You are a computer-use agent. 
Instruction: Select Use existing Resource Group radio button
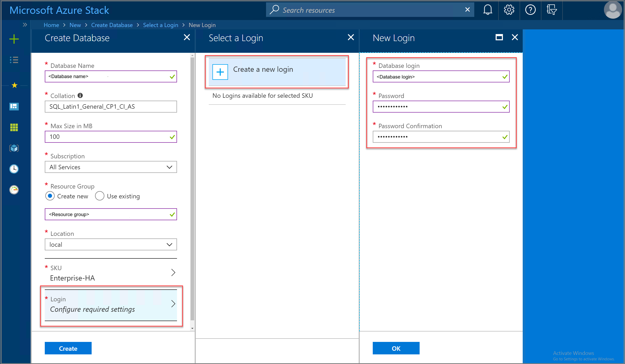[99, 196]
